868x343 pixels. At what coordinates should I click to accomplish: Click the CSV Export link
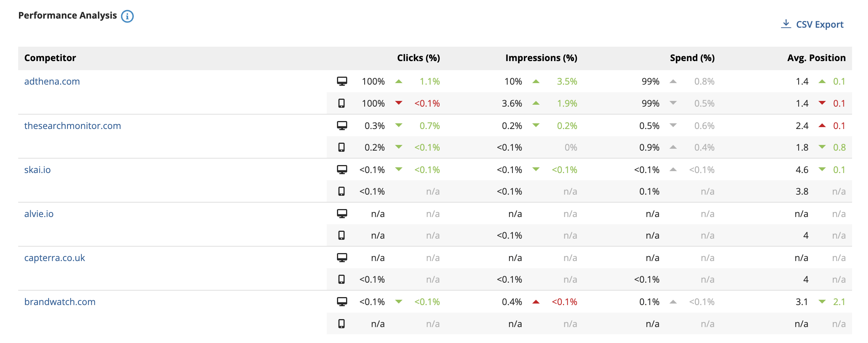point(812,24)
